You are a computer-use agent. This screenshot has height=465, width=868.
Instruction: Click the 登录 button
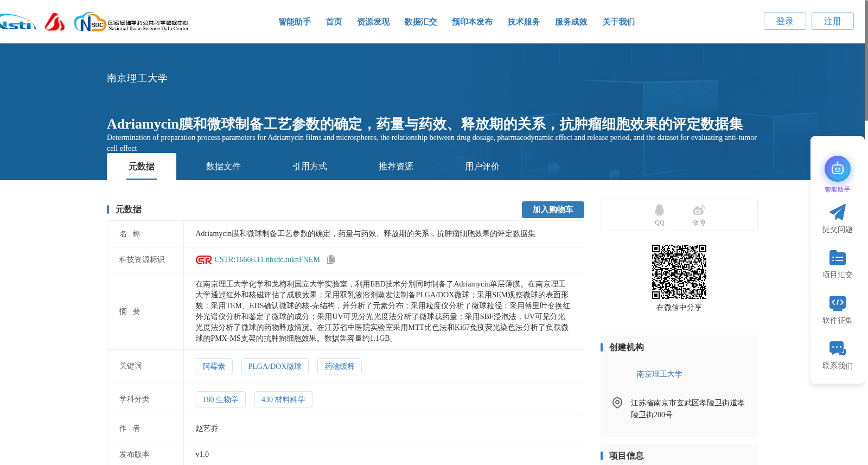coord(784,21)
